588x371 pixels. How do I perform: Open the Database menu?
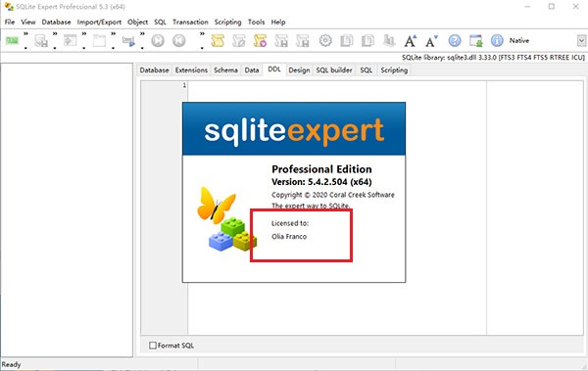tap(56, 23)
